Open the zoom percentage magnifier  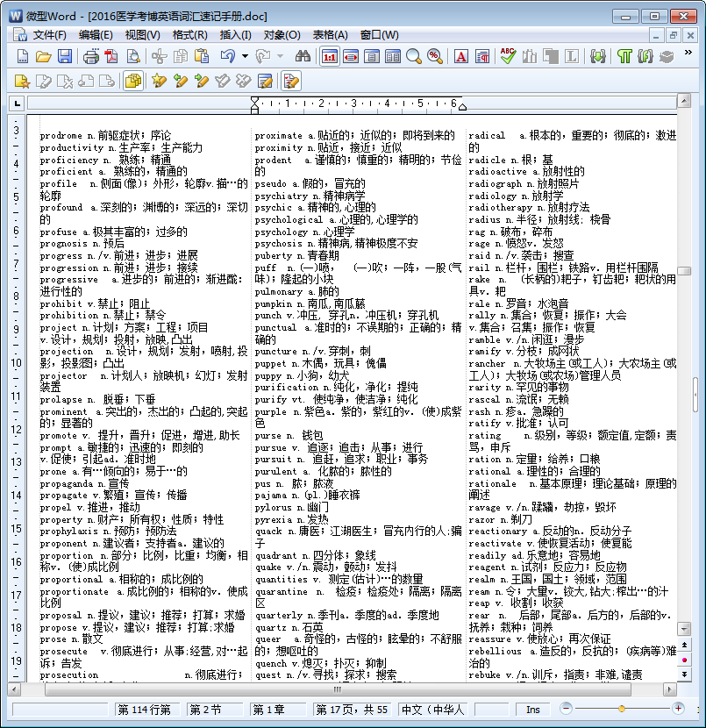pos(434,57)
